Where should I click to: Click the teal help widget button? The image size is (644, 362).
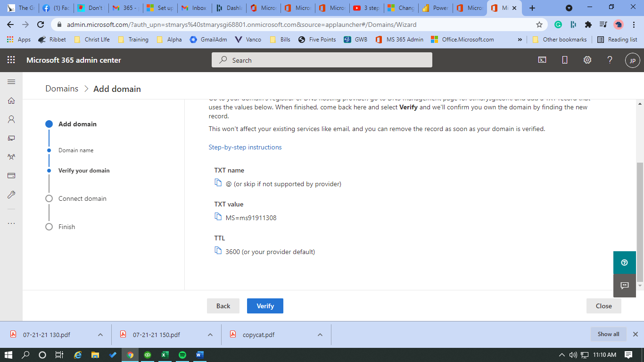tap(624, 263)
